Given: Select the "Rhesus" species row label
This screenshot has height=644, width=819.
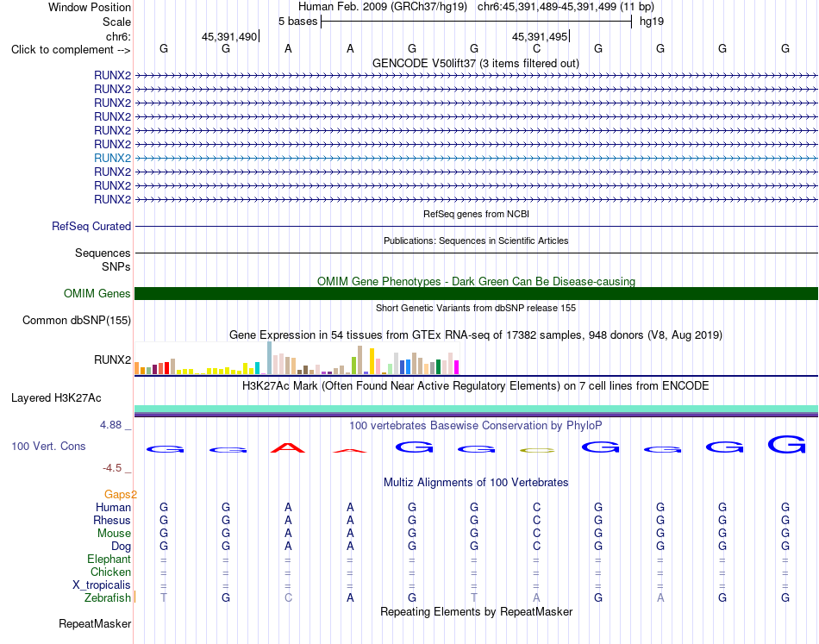Looking at the screenshot, I should pos(112,520).
